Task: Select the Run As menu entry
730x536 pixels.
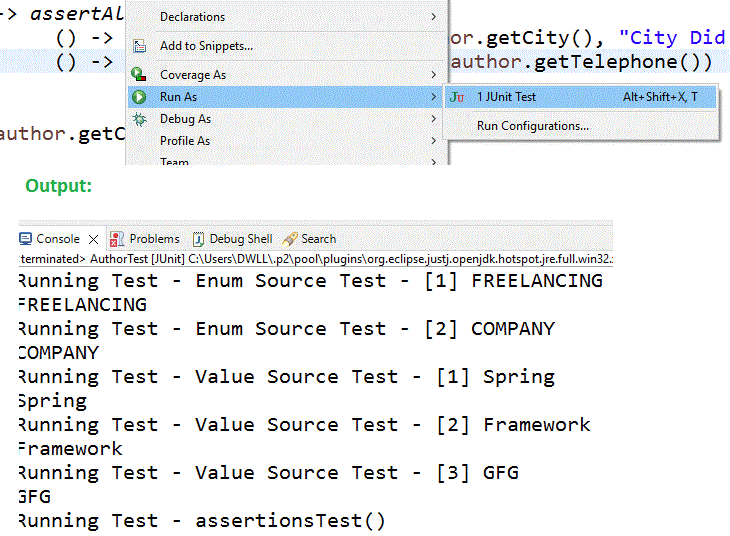Action: click(285, 97)
